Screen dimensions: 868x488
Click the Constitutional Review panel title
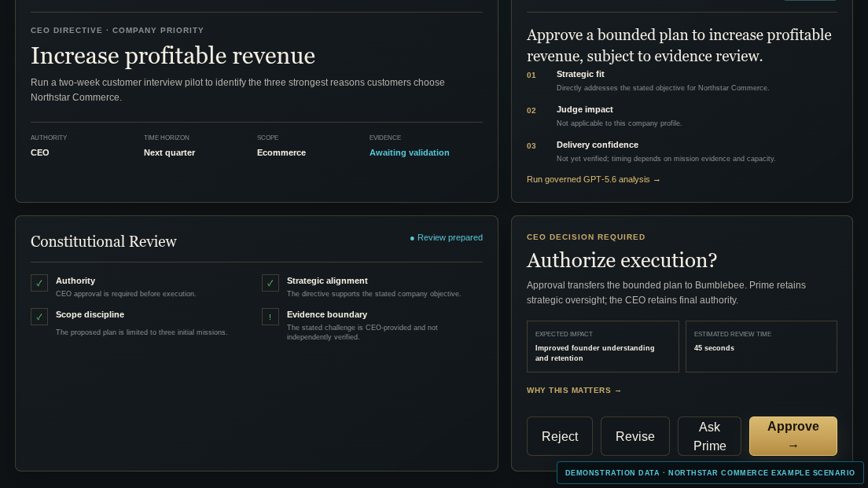click(104, 241)
